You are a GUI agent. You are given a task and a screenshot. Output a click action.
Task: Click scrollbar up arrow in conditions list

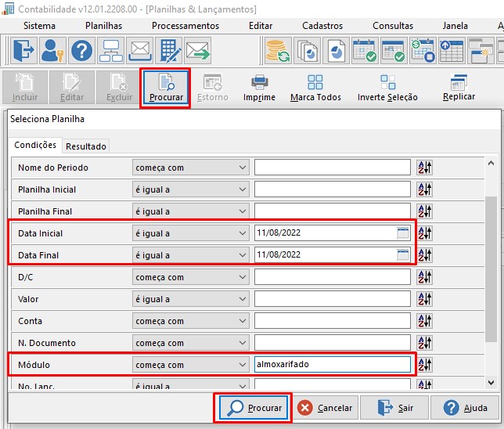491,164
